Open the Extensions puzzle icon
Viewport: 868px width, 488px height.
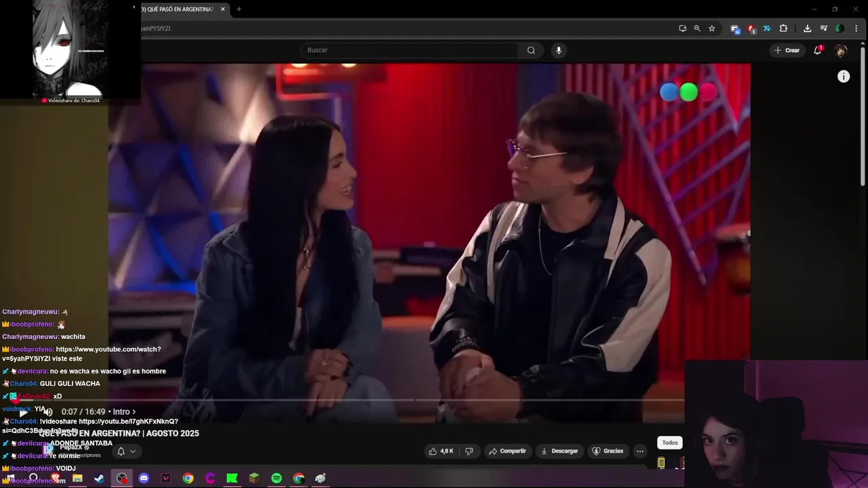point(783,28)
